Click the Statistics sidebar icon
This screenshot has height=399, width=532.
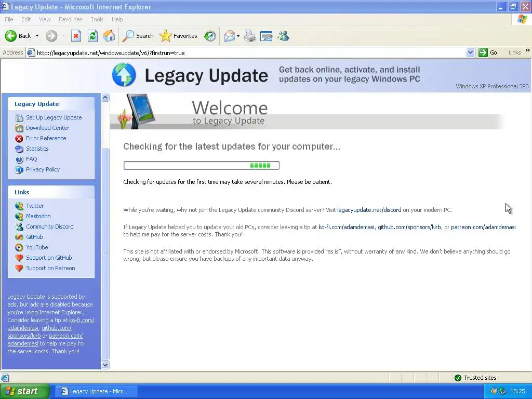19,149
